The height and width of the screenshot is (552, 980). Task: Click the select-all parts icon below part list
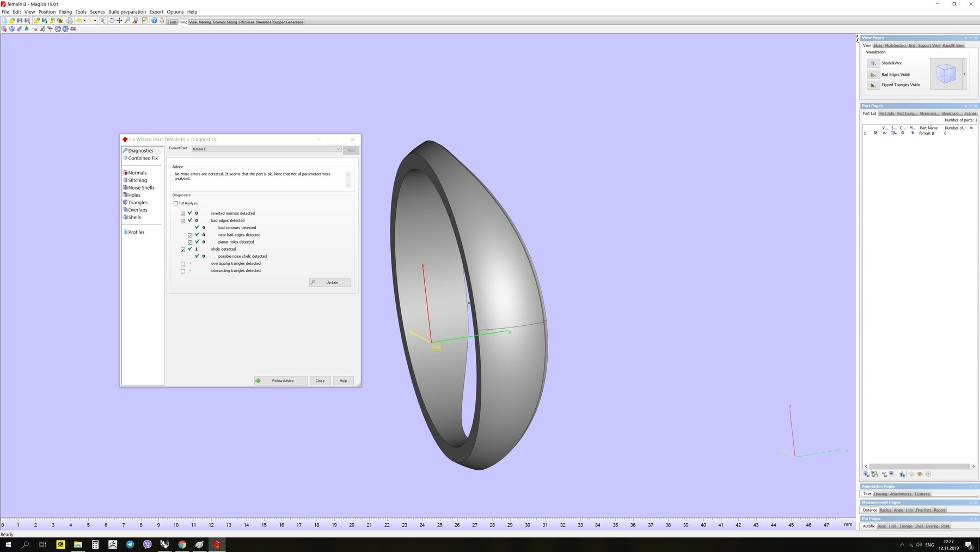(866, 474)
